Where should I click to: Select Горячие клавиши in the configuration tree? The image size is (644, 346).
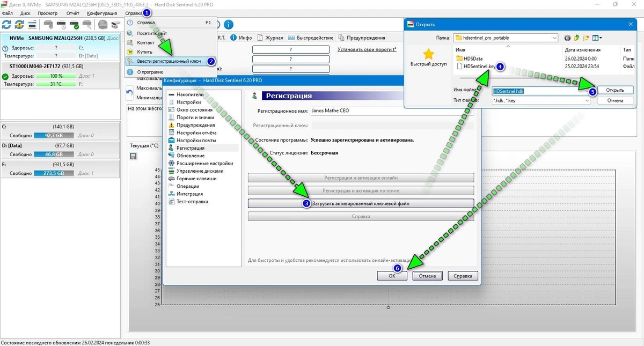point(196,179)
